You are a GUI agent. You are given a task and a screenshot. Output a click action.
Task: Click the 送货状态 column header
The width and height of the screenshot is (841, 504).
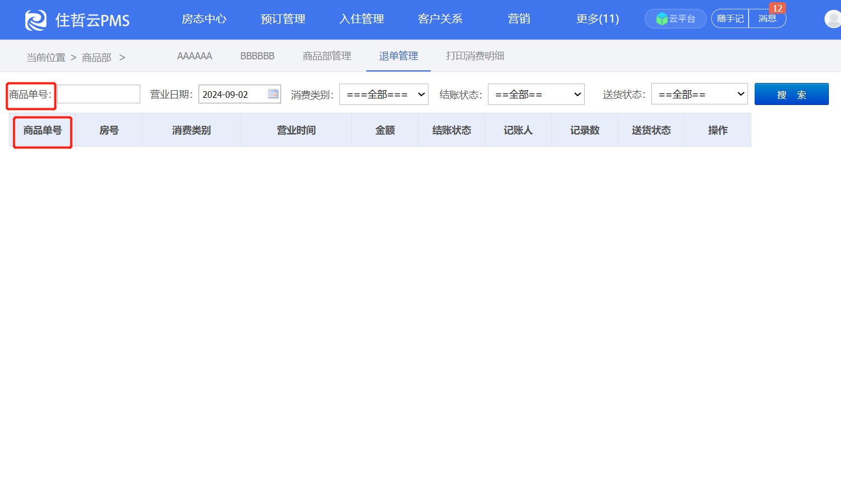(x=651, y=130)
